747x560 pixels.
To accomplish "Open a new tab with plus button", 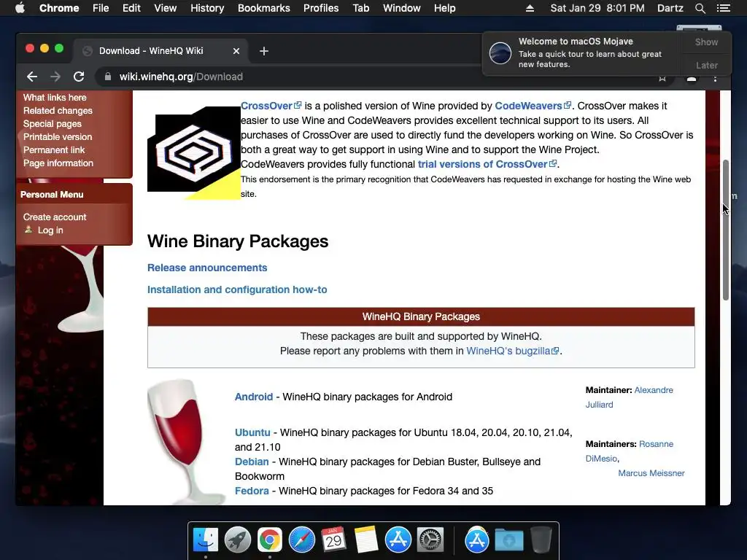I will pyautogui.click(x=264, y=51).
